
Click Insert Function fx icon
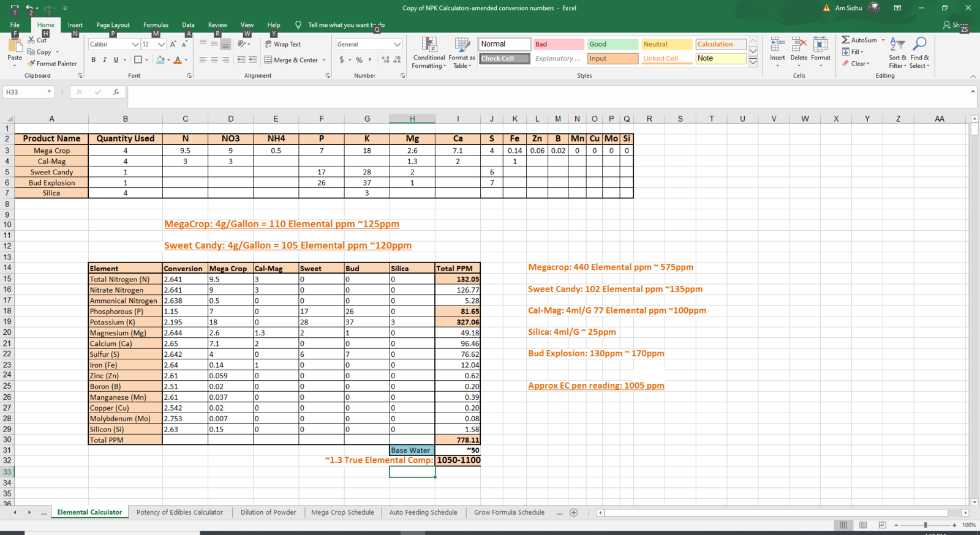[116, 92]
